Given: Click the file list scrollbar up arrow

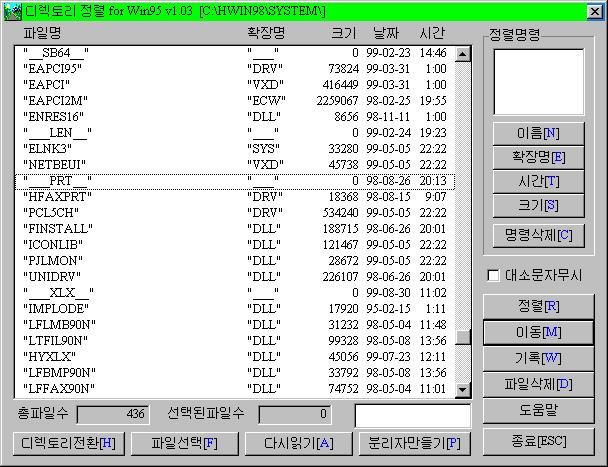Looking at the screenshot, I should coord(463,53).
